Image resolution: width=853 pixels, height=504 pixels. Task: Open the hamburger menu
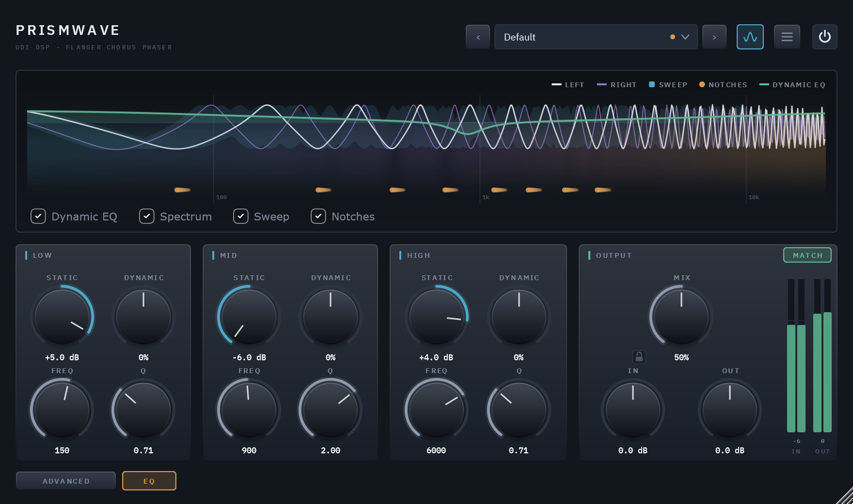pyautogui.click(x=787, y=37)
